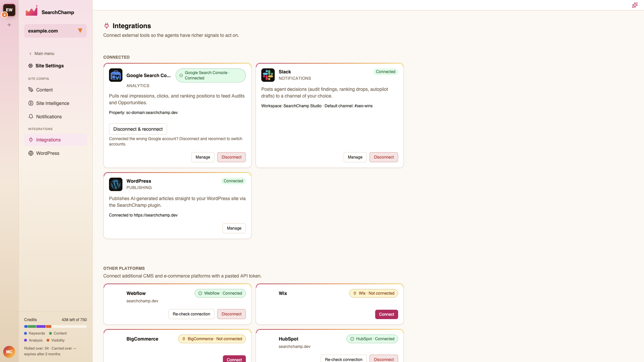Click the Analysis purple legend dot
Image resolution: width=644 pixels, height=362 pixels.
[25, 341]
